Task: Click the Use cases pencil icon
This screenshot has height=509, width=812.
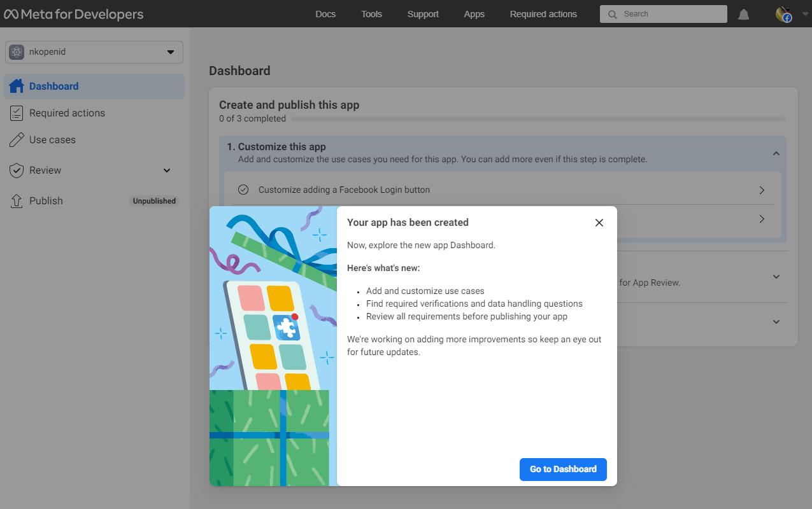Action: pos(17,140)
